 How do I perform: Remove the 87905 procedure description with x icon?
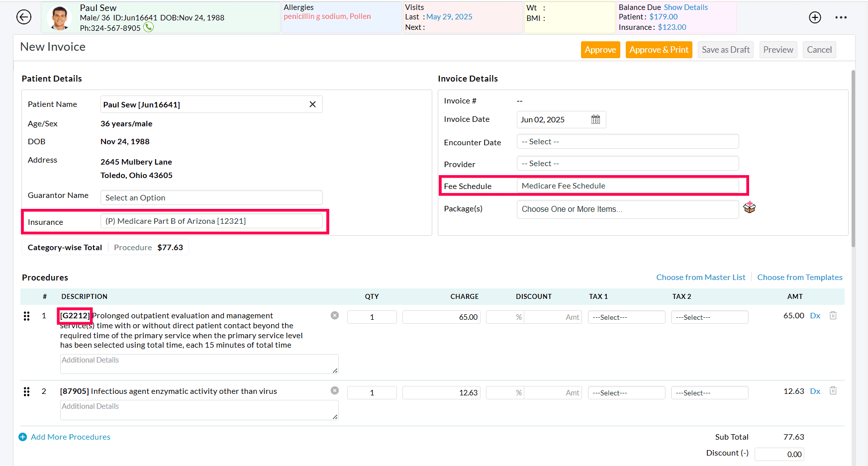[335, 390]
